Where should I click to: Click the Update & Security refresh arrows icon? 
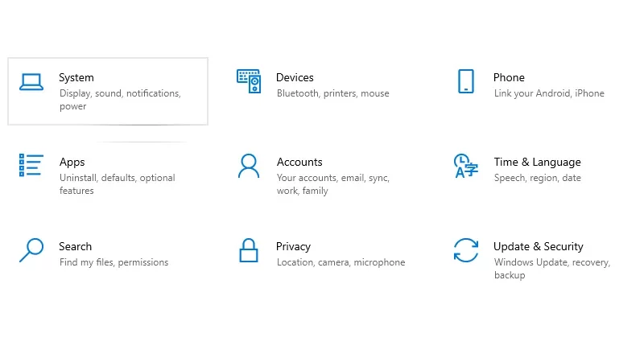tap(466, 250)
